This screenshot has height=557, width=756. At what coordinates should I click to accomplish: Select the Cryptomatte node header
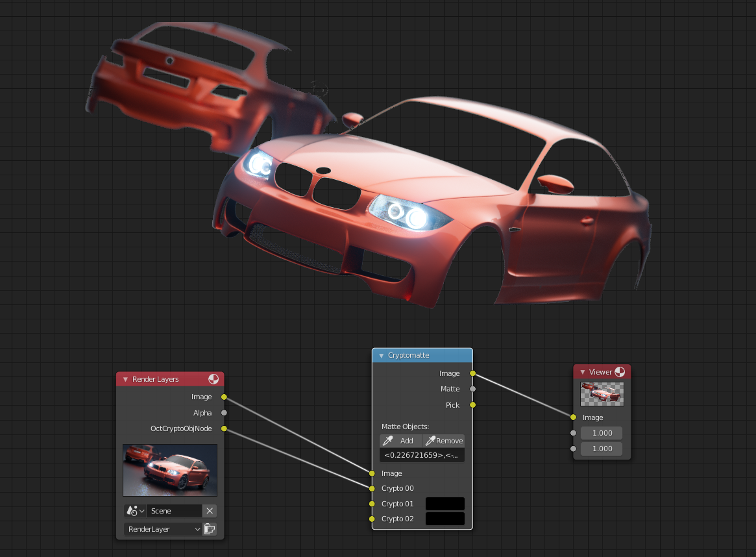422,355
